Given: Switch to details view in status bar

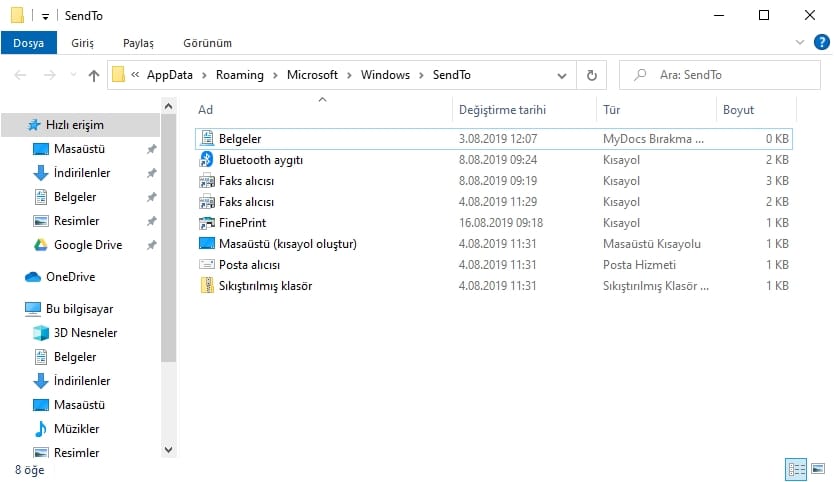Looking at the screenshot, I should coord(796,469).
